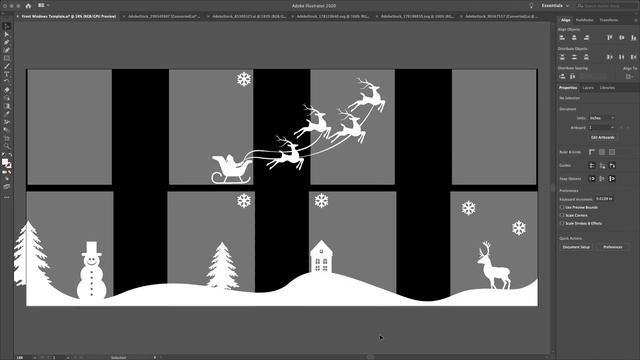This screenshot has height=360, width=640.
Task: Click vertical align top icon
Action: [x=609, y=38]
